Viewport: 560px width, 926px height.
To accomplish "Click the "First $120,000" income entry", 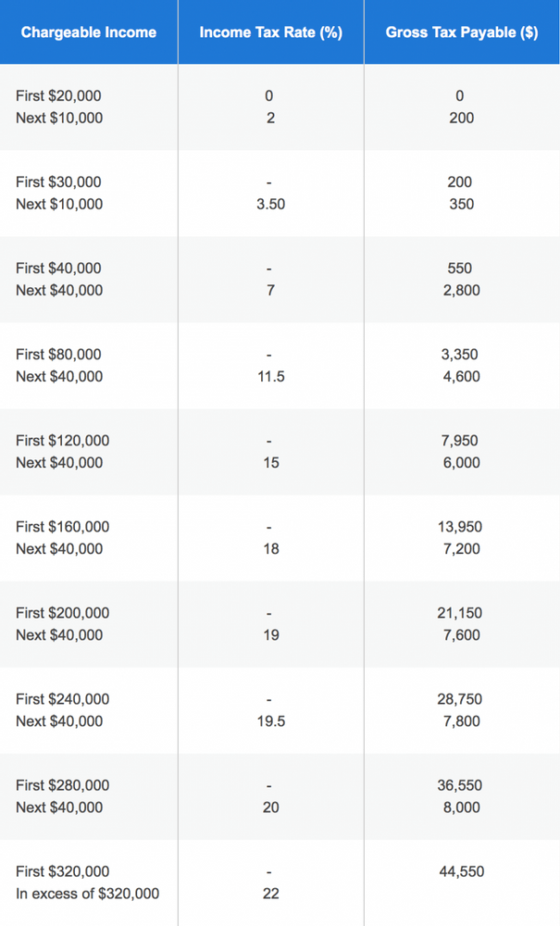I will point(62,441).
